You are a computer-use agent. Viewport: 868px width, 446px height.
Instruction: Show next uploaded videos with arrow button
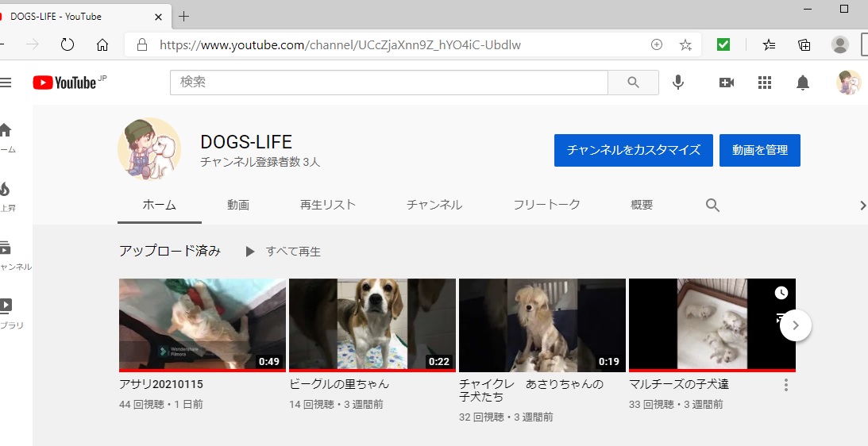click(x=796, y=325)
